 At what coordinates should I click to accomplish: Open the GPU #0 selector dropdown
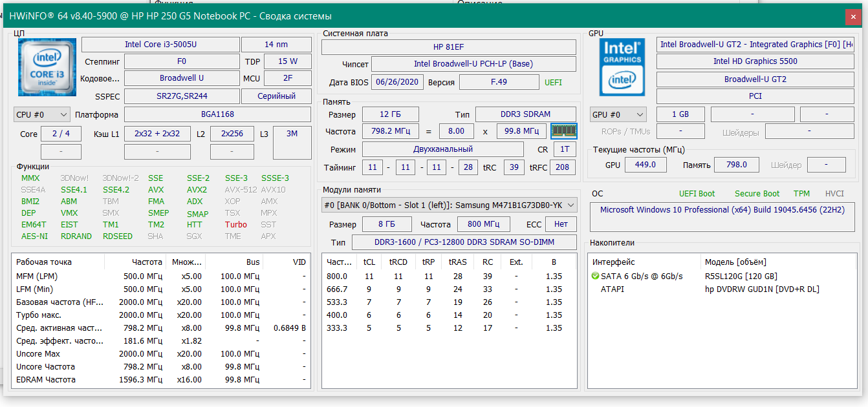coord(618,114)
